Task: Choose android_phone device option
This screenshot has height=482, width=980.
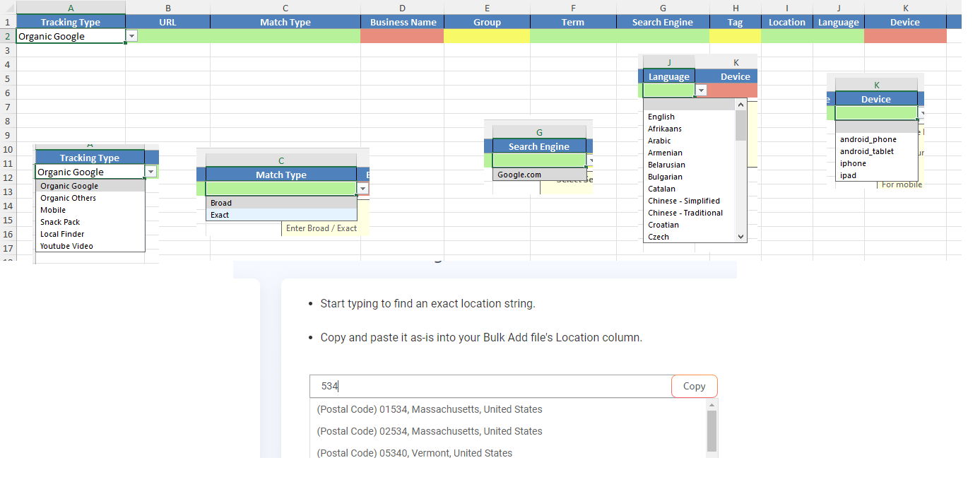Action: click(876, 140)
